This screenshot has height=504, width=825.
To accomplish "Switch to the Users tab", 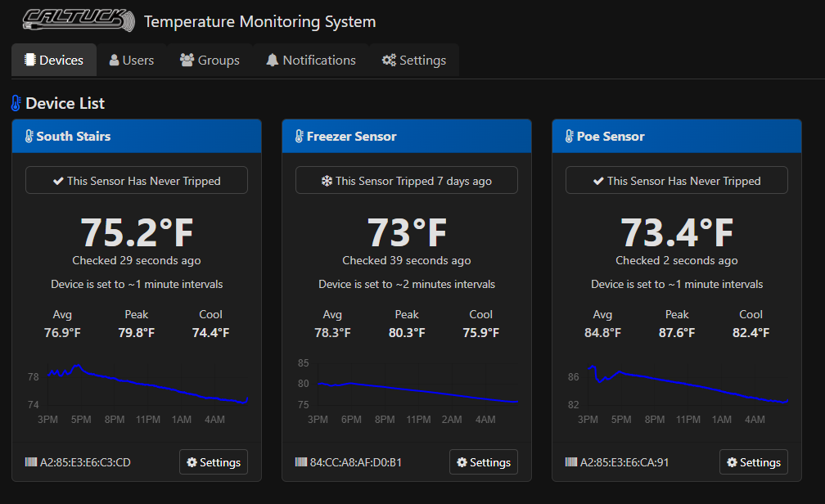I will (131, 59).
